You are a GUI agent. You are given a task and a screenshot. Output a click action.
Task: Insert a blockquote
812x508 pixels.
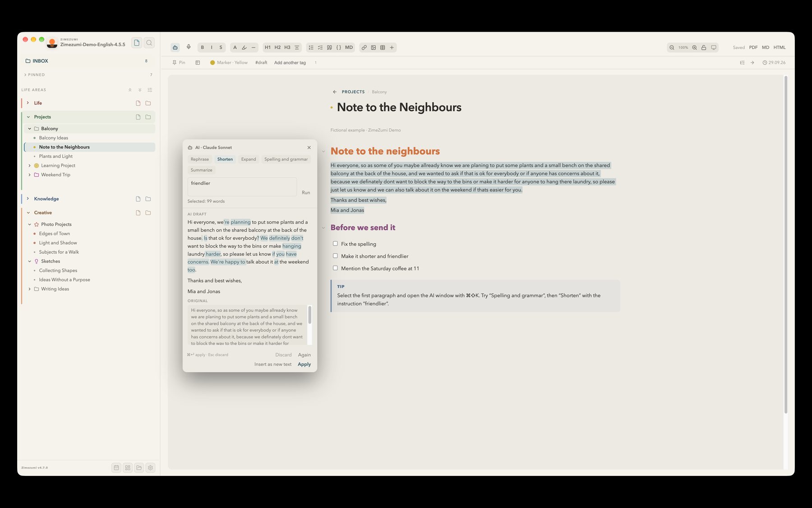pyautogui.click(x=329, y=47)
